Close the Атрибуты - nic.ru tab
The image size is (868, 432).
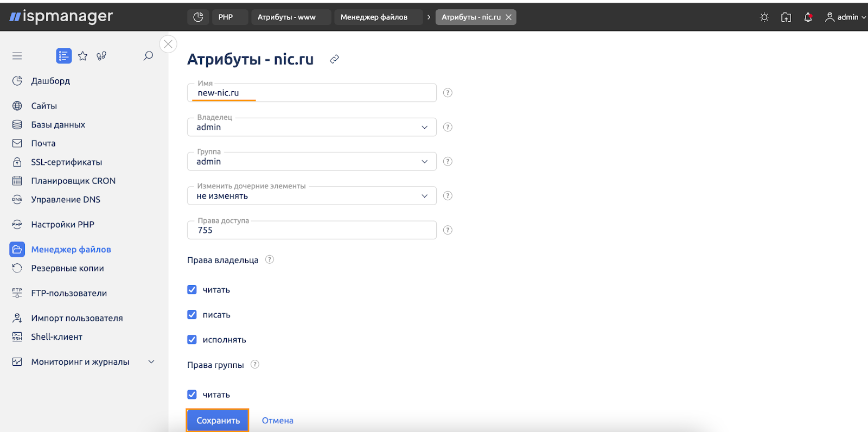click(508, 17)
